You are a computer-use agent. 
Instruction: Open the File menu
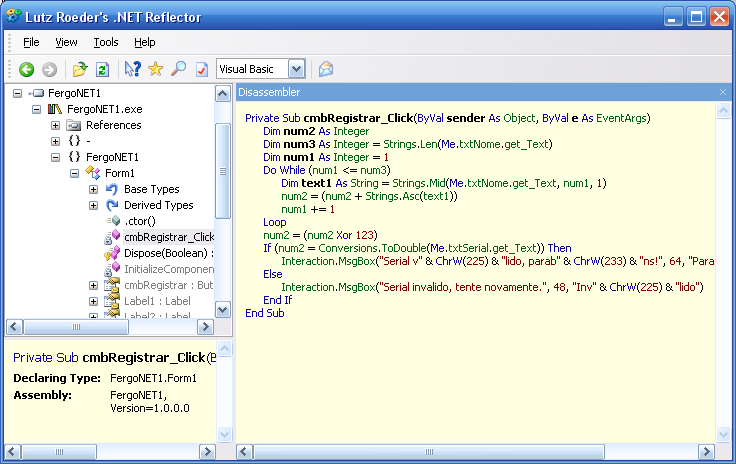point(31,42)
